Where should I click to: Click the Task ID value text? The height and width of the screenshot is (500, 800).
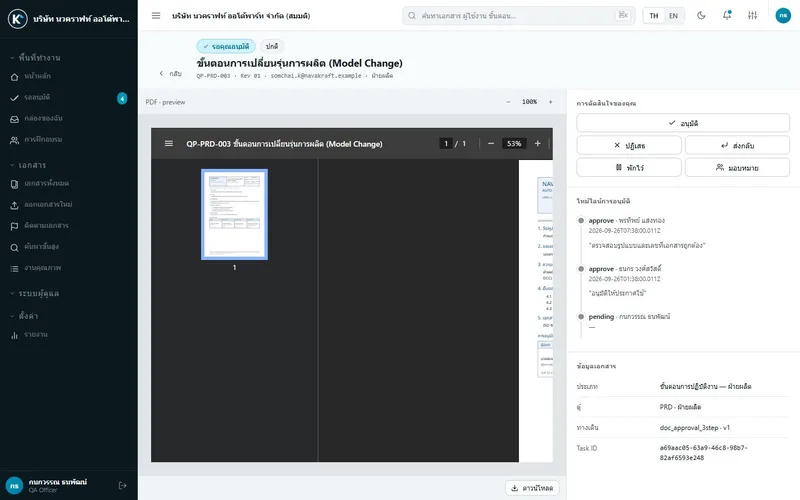pyautogui.click(x=703, y=453)
